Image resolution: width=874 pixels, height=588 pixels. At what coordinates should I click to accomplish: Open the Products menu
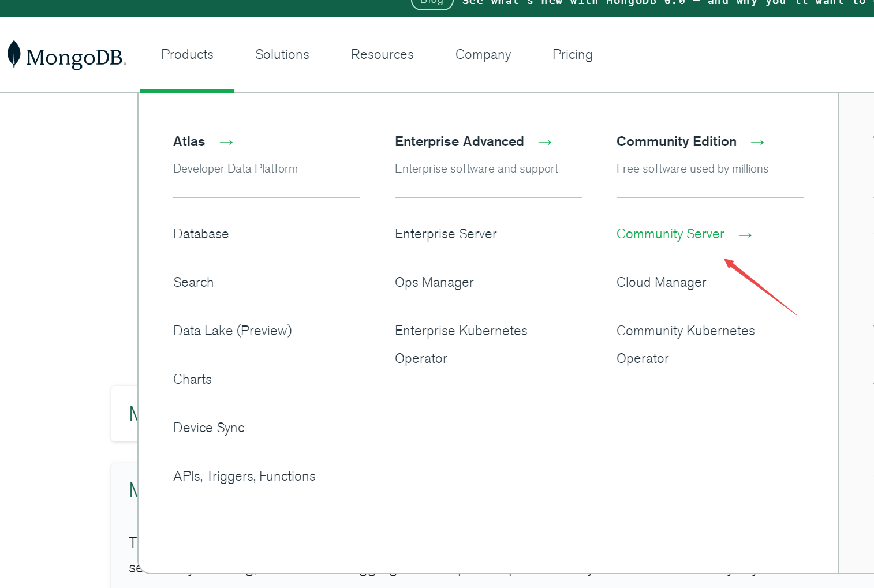(187, 54)
